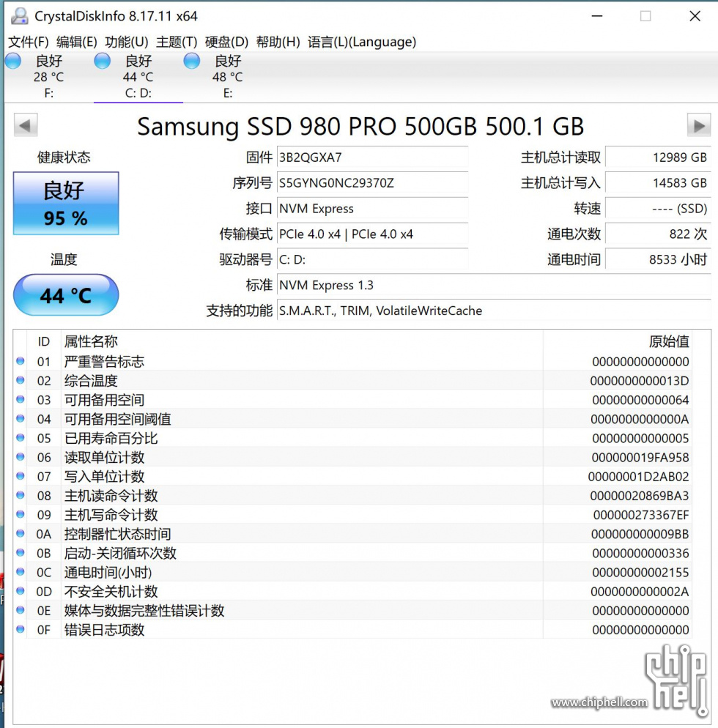The height and width of the screenshot is (728, 718).
Task: Go to previous disk with left arrow
Action: click(x=26, y=125)
